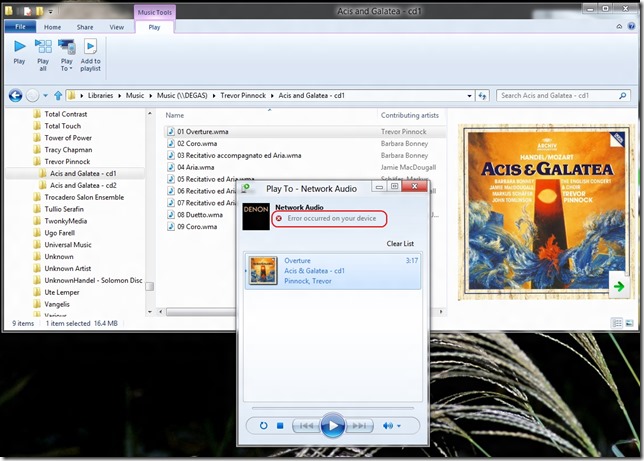The width and height of the screenshot is (644, 461).
Task: Open recent locations dropdown arrow
Action: click(45, 96)
